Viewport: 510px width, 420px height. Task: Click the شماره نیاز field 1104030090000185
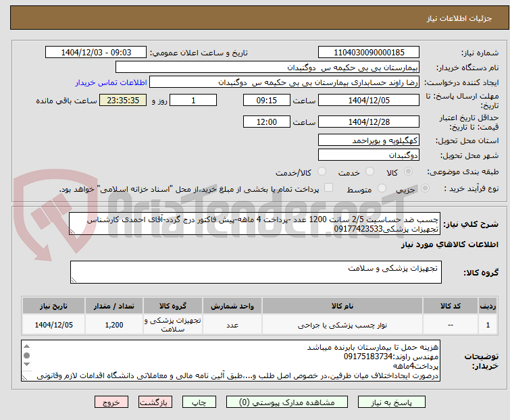(369, 53)
